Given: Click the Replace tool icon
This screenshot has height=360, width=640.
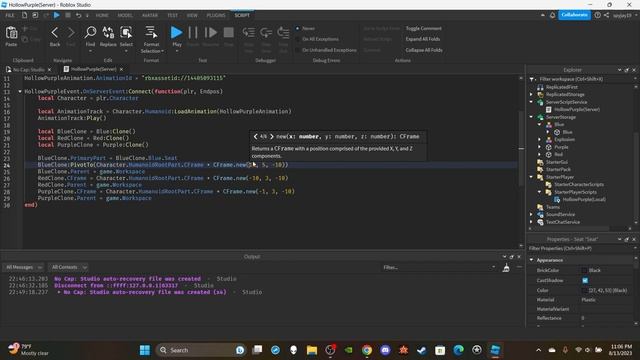Looking at the screenshot, I should pyautogui.click(x=108, y=33).
